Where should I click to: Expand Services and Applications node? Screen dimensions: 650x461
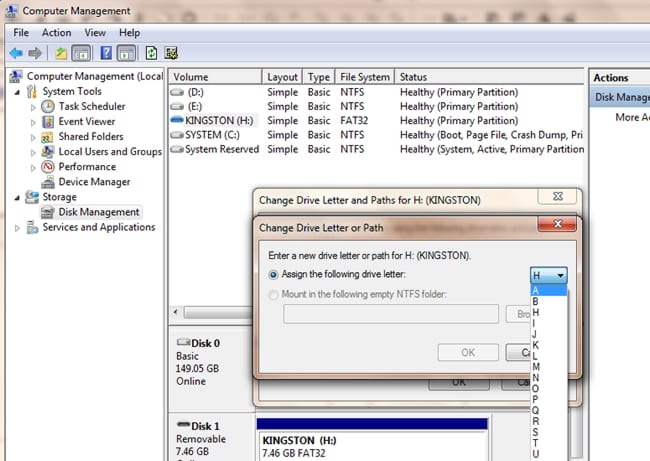17,227
